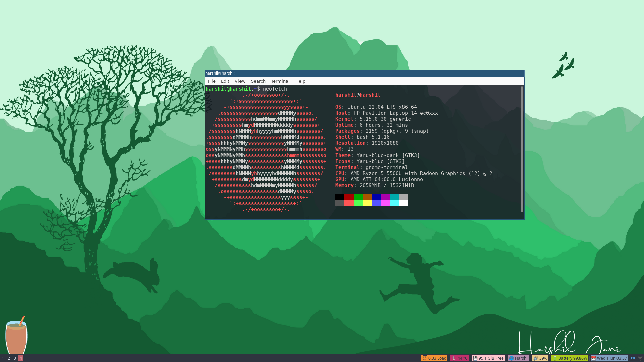The height and width of the screenshot is (362, 644).
Task: Click the calendar icon beside the date
Action: (593, 358)
